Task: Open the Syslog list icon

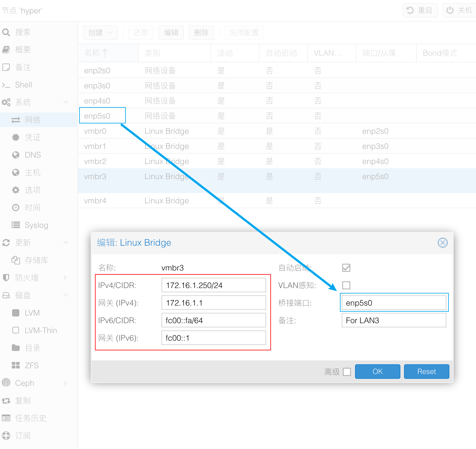Action: tap(16, 225)
